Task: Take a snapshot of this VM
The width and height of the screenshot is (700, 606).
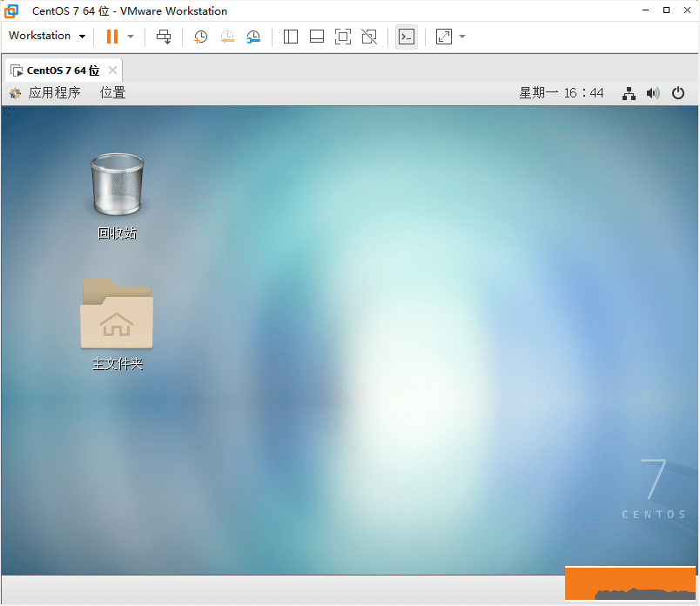Action: coord(200,37)
